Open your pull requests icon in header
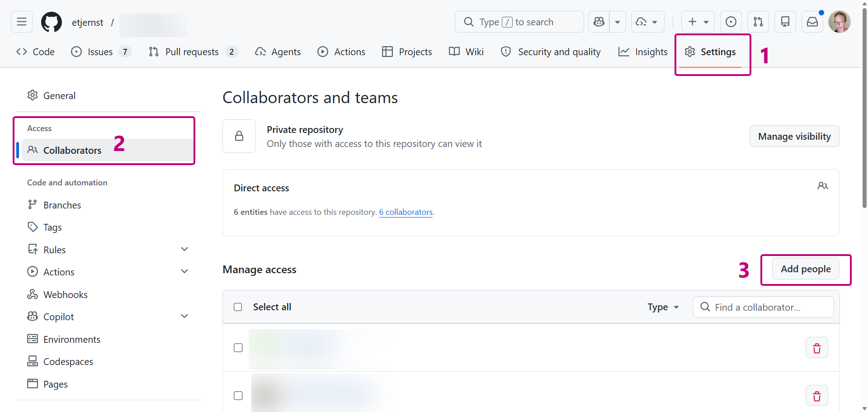 click(x=758, y=22)
